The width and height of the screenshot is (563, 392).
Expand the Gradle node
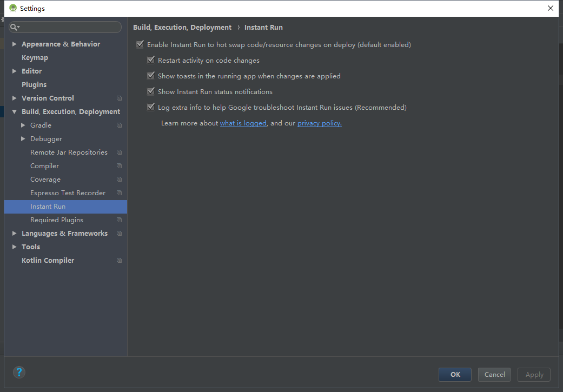click(23, 125)
